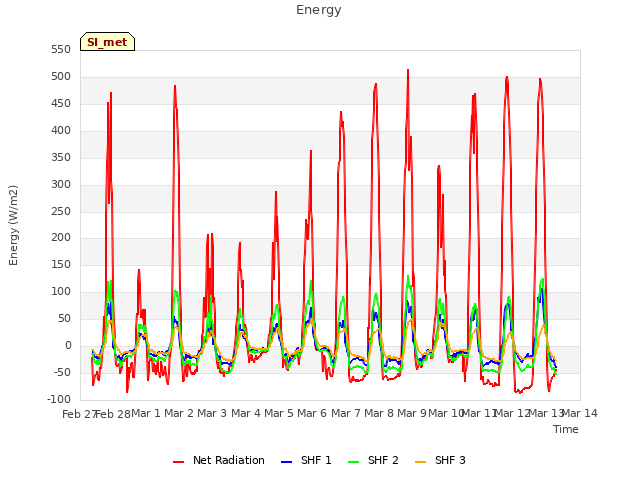This screenshot has height=480, width=640.
Task: Click the Time x-axis label
Action: pyautogui.click(x=566, y=429)
